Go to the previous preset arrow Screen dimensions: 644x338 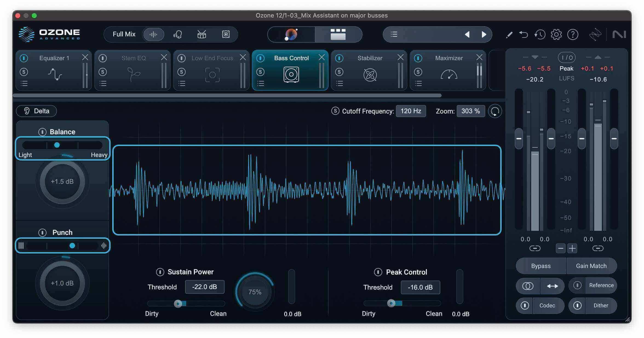[x=467, y=34]
